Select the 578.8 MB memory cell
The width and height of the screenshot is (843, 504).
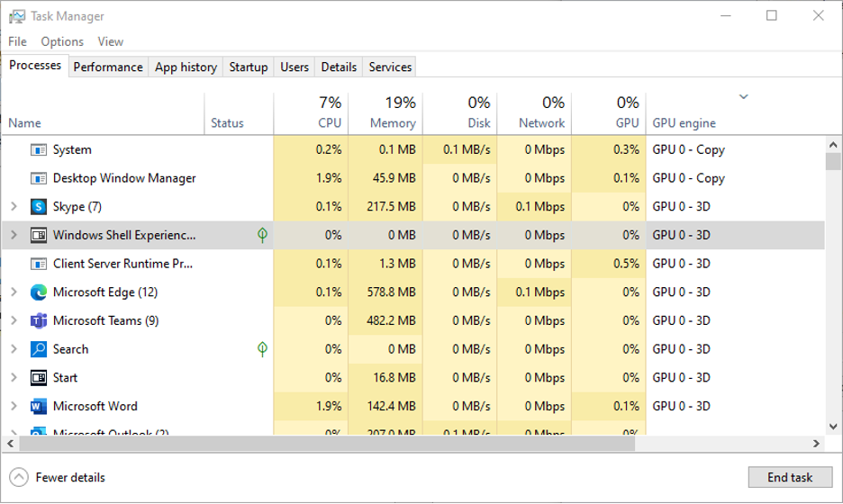[x=385, y=292]
